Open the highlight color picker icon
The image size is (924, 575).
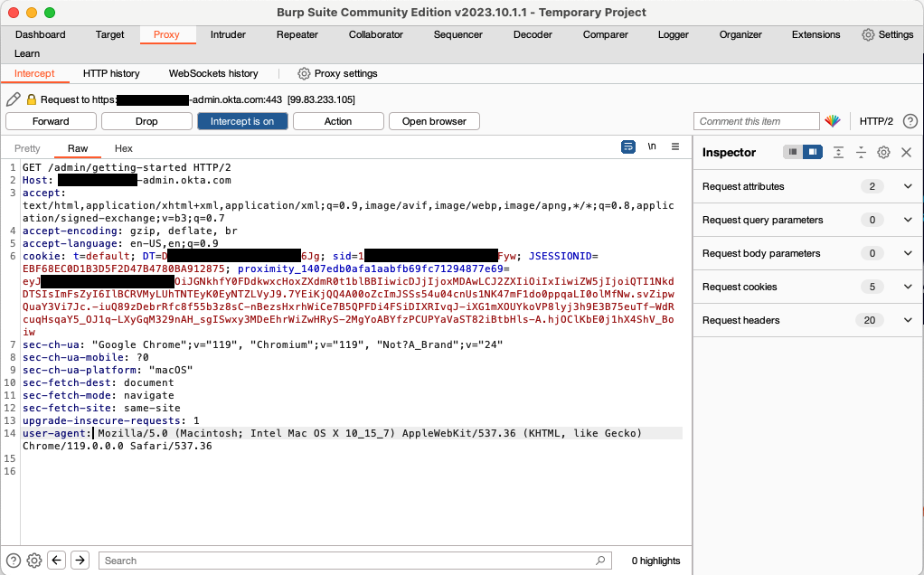(x=832, y=121)
